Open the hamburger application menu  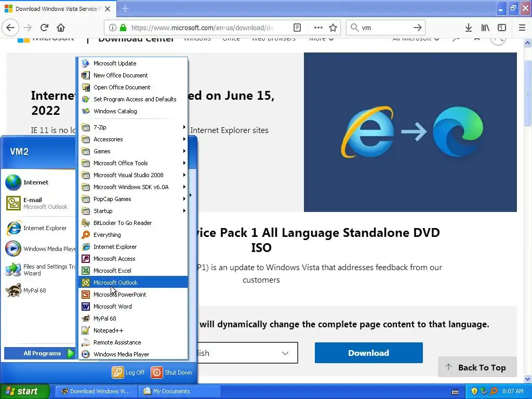pyautogui.click(x=522, y=28)
